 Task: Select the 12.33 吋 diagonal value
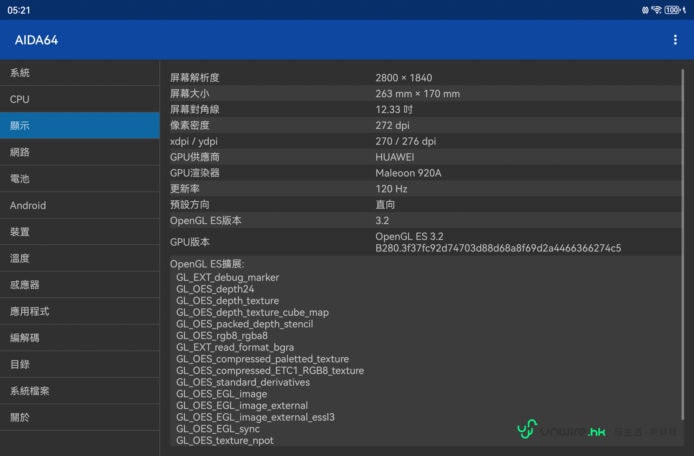[394, 110]
